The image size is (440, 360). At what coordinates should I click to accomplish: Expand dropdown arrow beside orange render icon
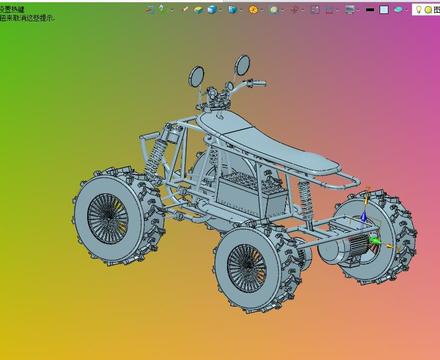click(x=262, y=10)
